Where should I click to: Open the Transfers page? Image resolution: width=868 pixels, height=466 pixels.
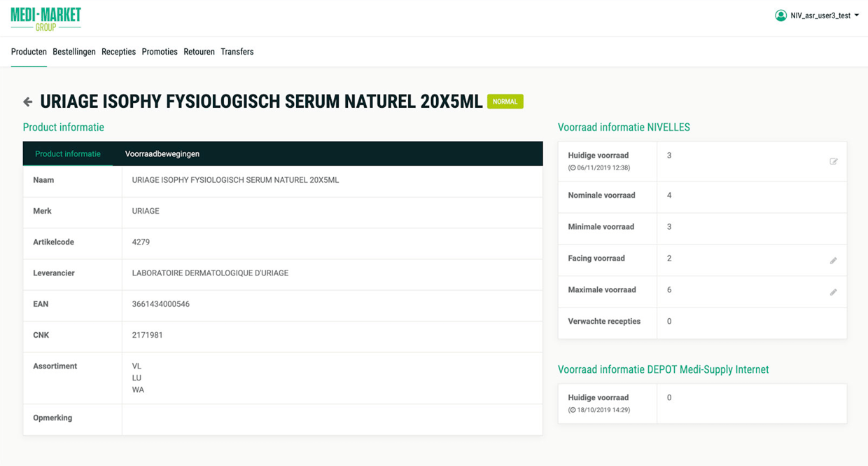point(237,51)
